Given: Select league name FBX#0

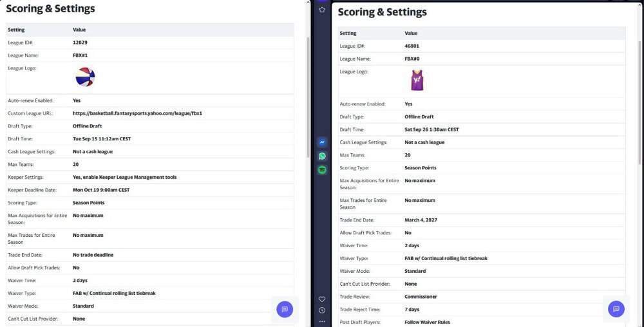Looking at the screenshot, I should pyautogui.click(x=412, y=59).
